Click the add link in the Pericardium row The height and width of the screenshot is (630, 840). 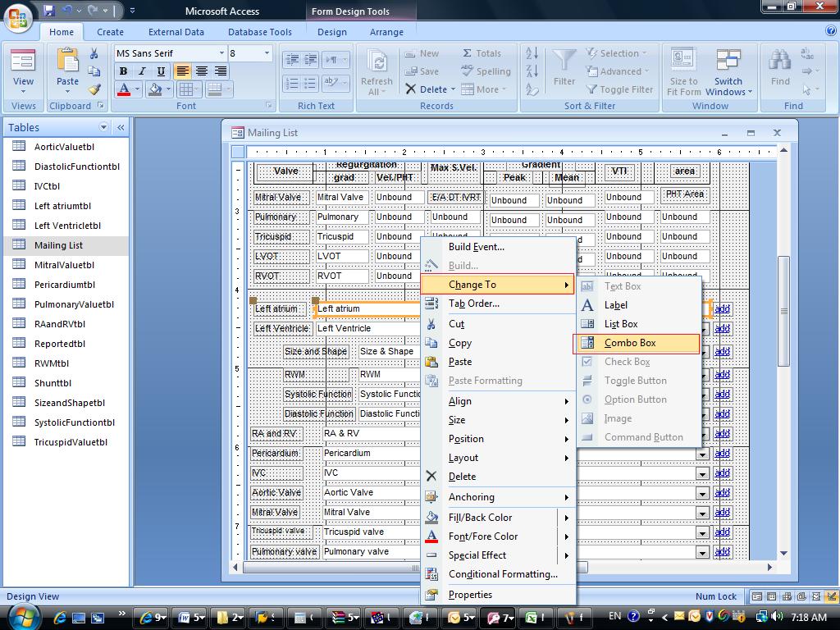click(x=722, y=453)
